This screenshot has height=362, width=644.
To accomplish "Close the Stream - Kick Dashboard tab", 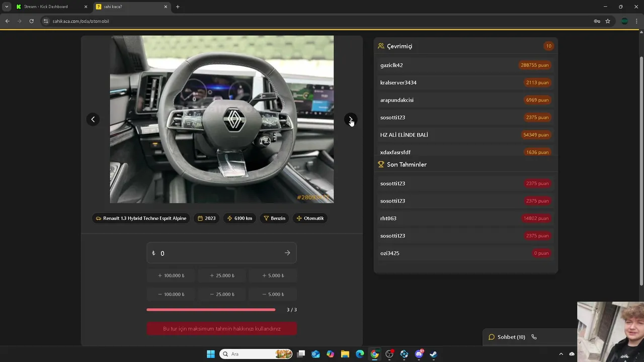I will point(86,7).
